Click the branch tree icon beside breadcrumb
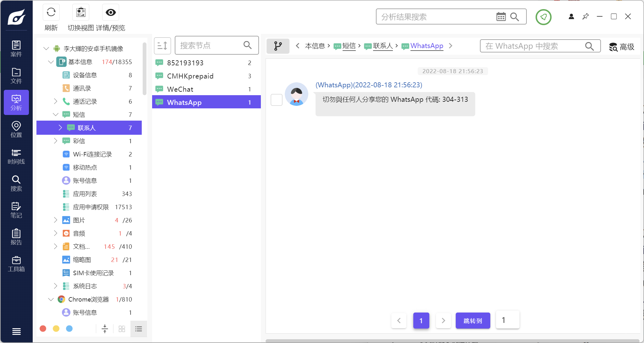The height and width of the screenshot is (343, 644). coord(278,46)
